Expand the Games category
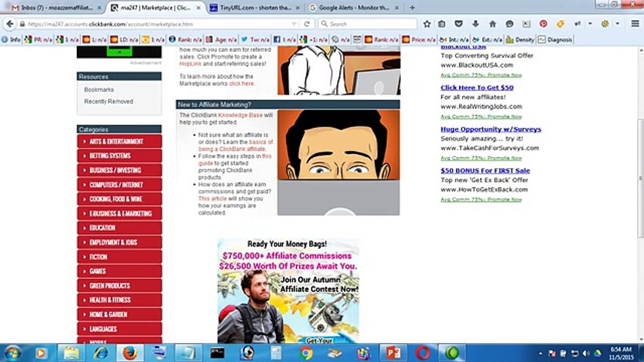Viewport: 644px width, 362px height. pyautogui.click(x=119, y=271)
